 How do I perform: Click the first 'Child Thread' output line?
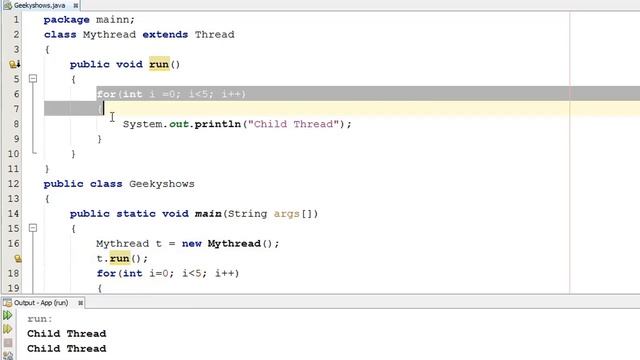point(67,333)
